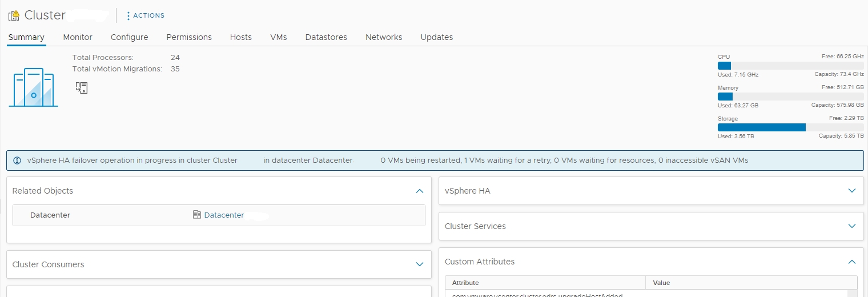Select 'Free: 2.29 TB' storage text

pyautogui.click(x=846, y=118)
